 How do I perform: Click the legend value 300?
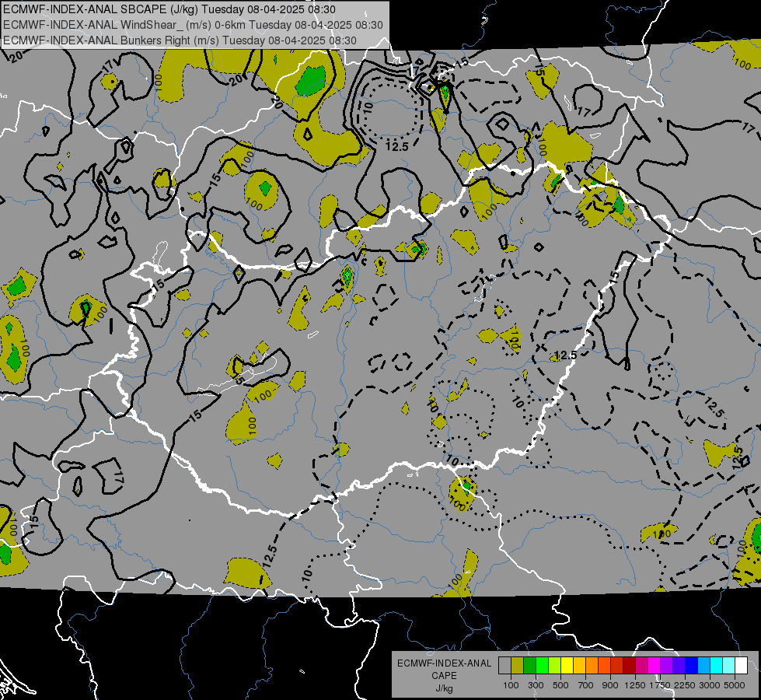[x=536, y=685]
